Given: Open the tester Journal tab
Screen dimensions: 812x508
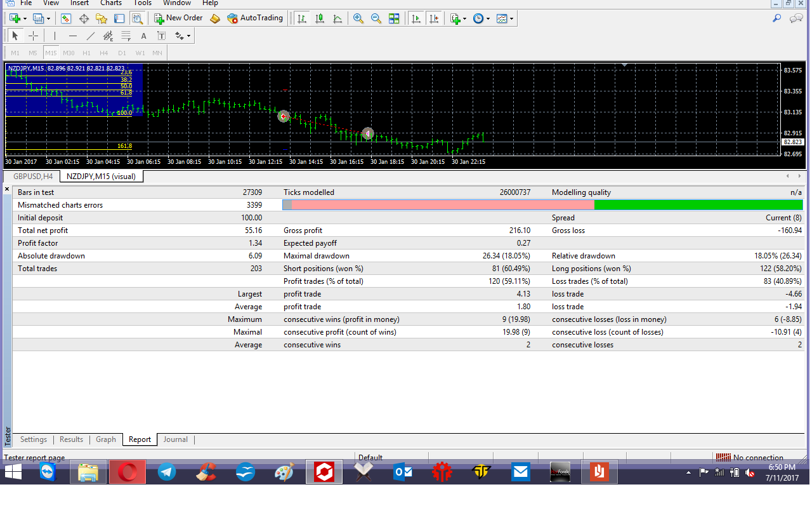Looking at the screenshot, I should coord(176,439).
